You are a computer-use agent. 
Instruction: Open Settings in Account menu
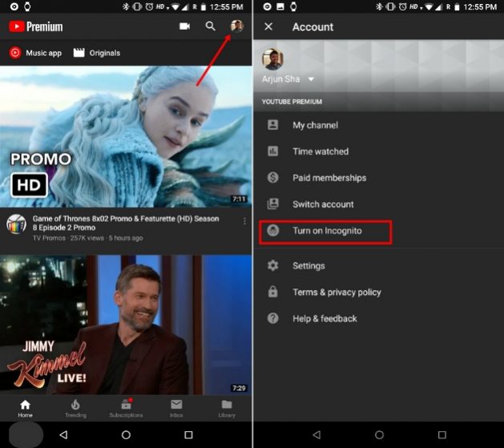[378, 266]
